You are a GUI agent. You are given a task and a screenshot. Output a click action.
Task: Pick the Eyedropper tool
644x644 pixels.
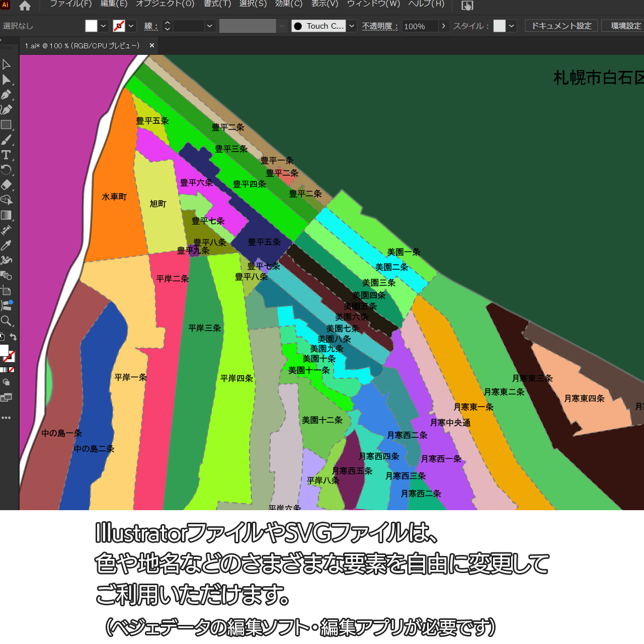6,246
